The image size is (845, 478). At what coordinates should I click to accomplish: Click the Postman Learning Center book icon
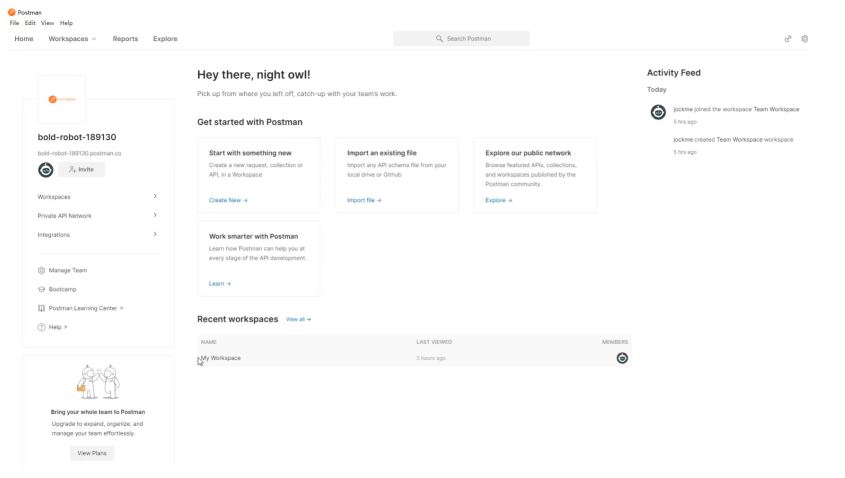(x=42, y=308)
